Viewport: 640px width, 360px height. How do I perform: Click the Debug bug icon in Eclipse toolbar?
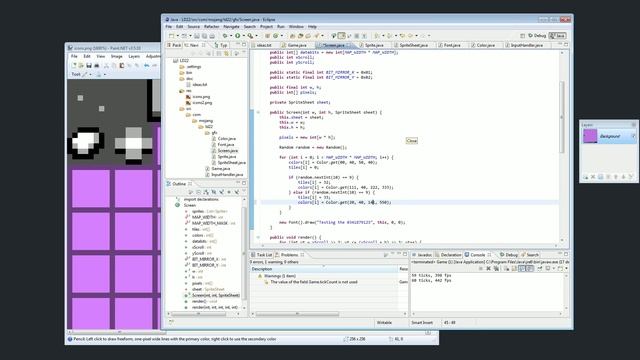click(x=225, y=36)
